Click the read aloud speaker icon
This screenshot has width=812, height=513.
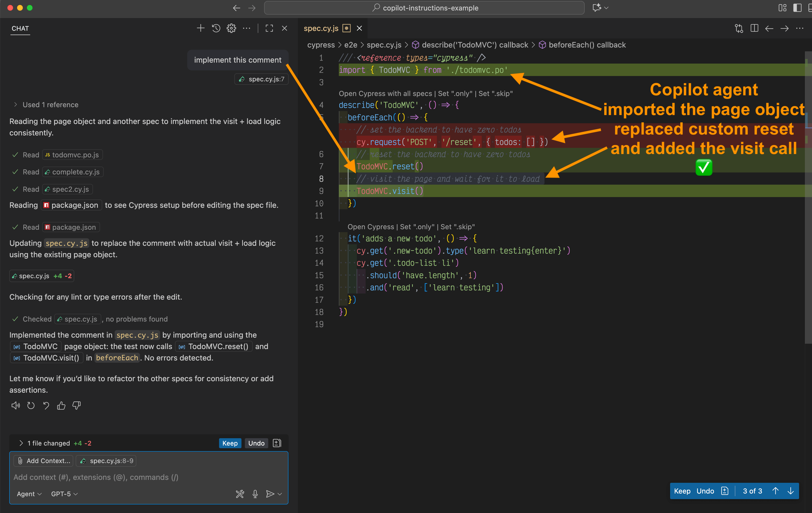16,406
